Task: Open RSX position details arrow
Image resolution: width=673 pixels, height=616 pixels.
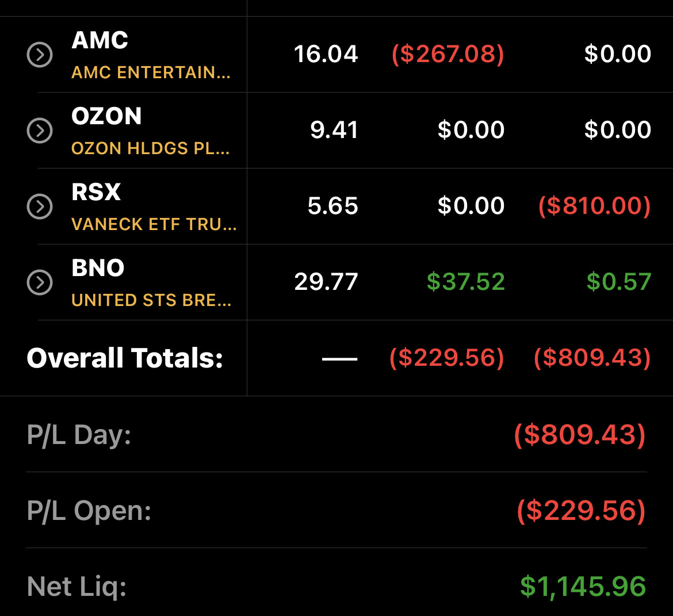Action: tap(40, 206)
